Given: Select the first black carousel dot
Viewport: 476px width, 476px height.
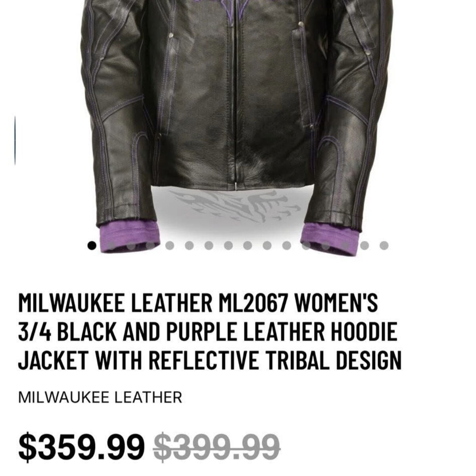Looking at the screenshot, I should (92, 246).
